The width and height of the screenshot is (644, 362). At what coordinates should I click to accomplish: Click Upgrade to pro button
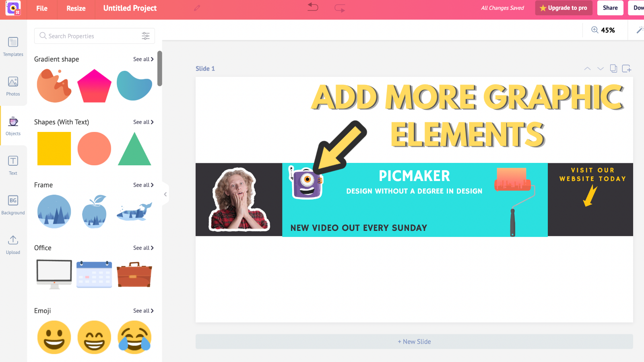point(563,8)
